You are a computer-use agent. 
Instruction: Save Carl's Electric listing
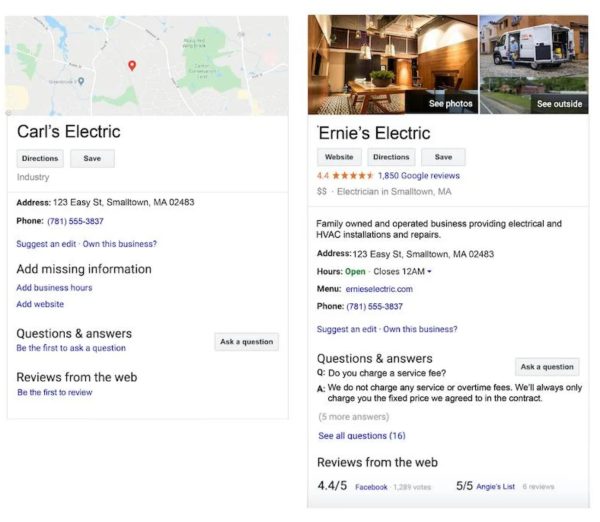tap(92, 158)
